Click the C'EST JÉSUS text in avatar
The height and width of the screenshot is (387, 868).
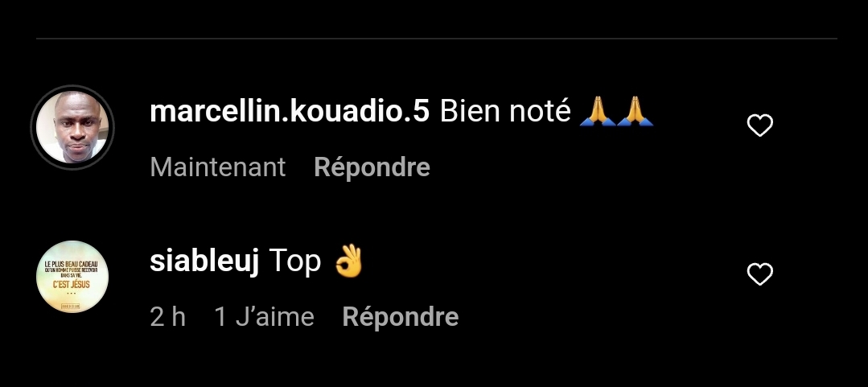pyautogui.click(x=72, y=285)
